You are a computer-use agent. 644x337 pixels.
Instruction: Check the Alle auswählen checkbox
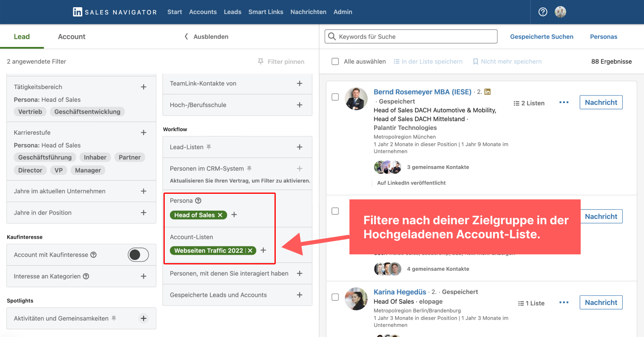click(335, 61)
